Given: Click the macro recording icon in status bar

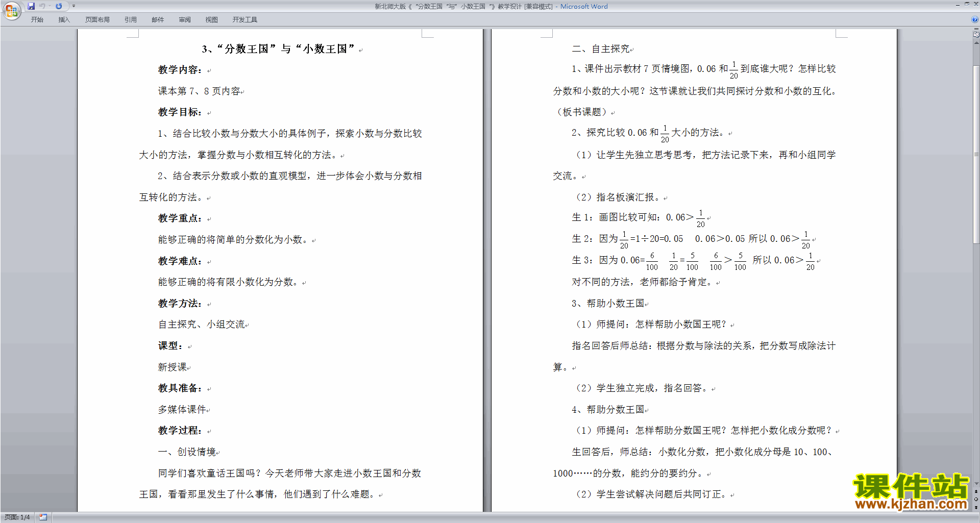Looking at the screenshot, I should point(43,517).
